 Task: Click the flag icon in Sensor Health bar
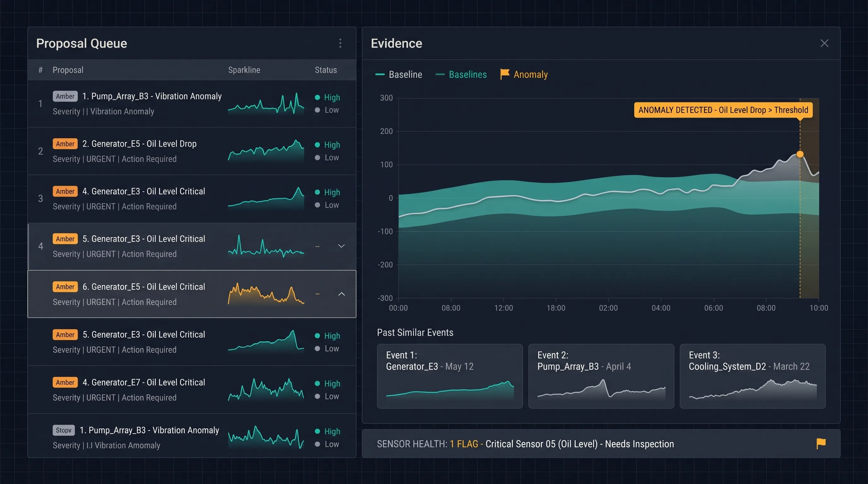pos(821,444)
